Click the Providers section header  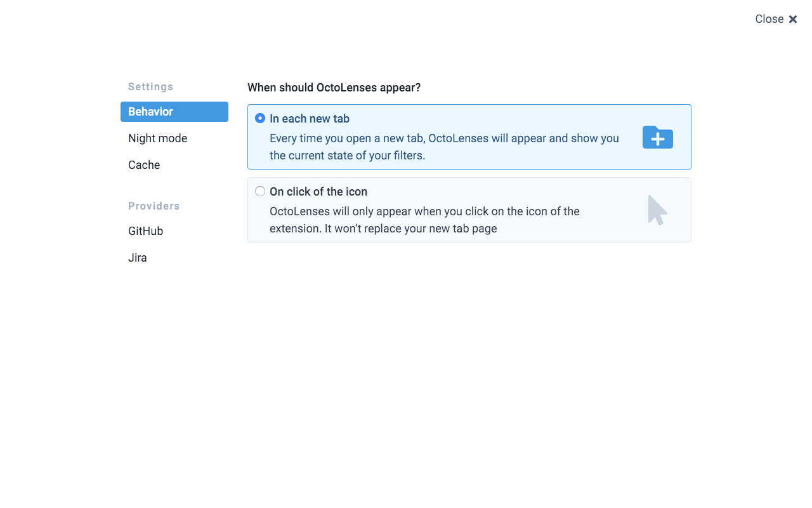[x=154, y=206]
